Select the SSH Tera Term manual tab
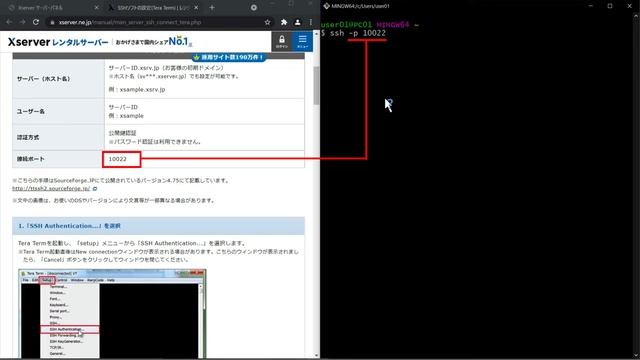 pyautogui.click(x=153, y=7)
